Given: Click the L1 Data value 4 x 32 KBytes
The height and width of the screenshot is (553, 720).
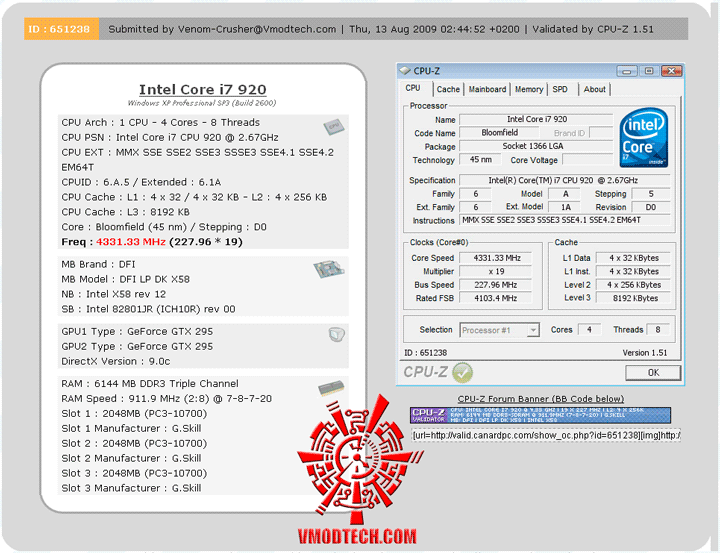Looking at the screenshot, I should (x=633, y=258).
